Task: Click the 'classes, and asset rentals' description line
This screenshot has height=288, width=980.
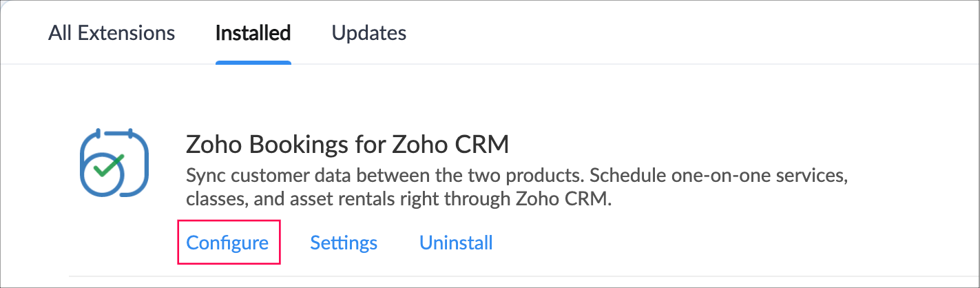Action: pyautogui.click(x=399, y=200)
